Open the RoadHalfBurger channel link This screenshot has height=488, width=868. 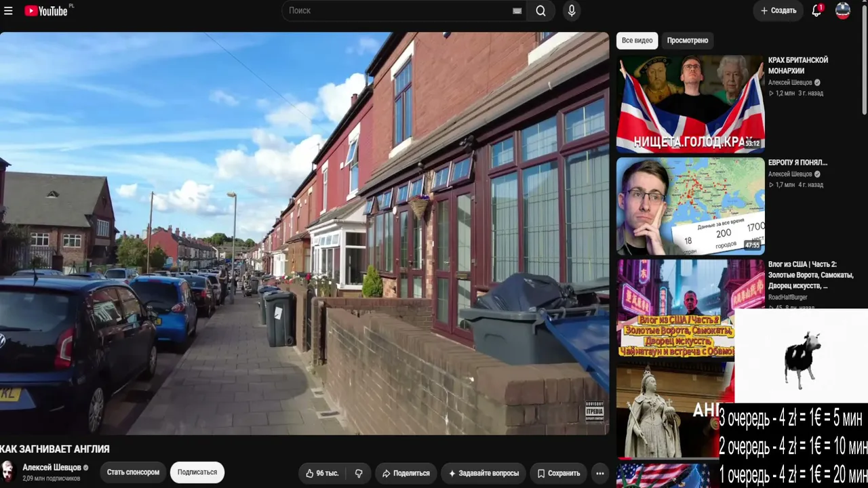point(787,297)
